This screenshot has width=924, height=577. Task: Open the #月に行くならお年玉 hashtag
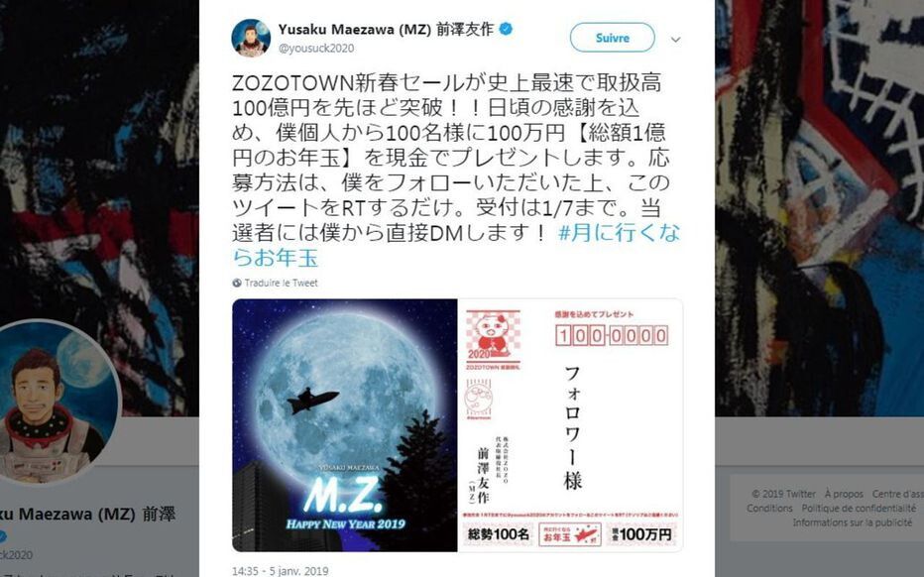tap(456, 245)
